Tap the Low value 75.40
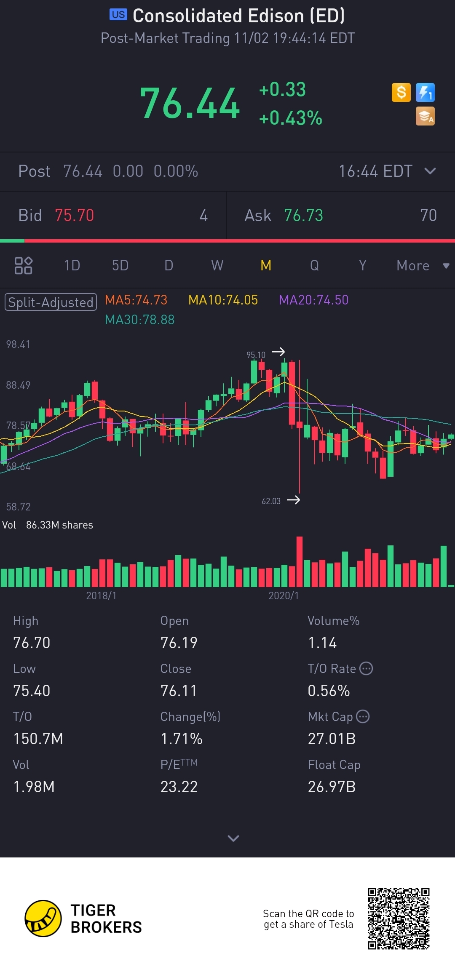 click(x=32, y=691)
